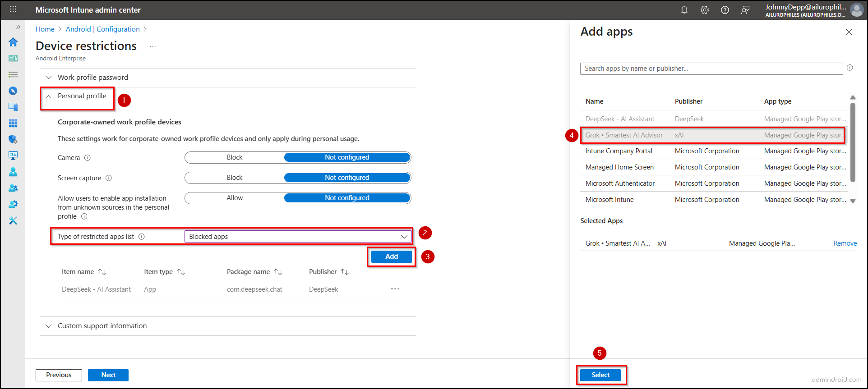
Task: Set Screen capture to Block
Action: coord(235,178)
